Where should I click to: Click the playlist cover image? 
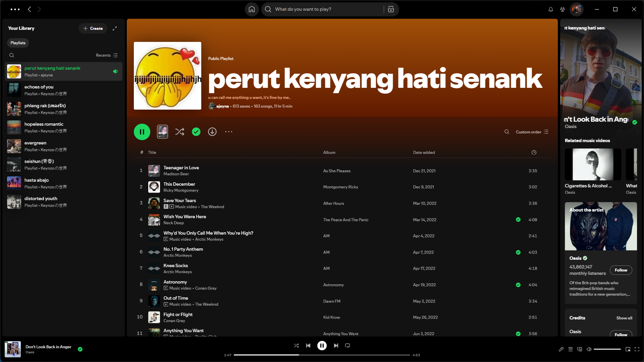[x=167, y=76]
